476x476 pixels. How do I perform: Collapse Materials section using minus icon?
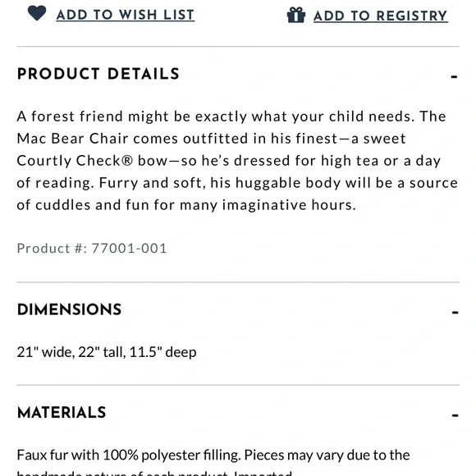click(455, 415)
